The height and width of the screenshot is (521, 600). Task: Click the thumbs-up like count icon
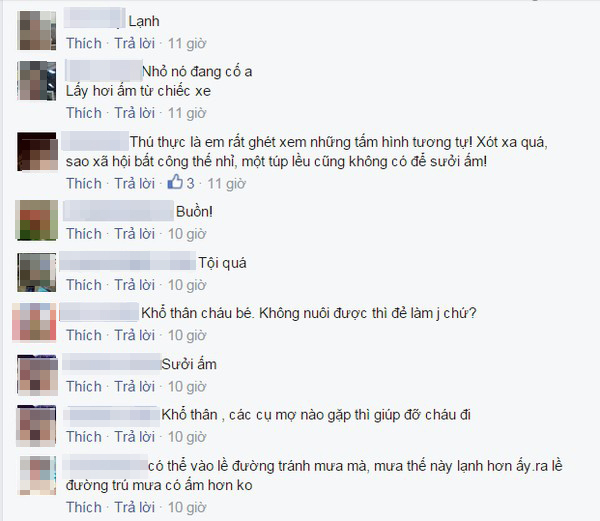[175, 182]
